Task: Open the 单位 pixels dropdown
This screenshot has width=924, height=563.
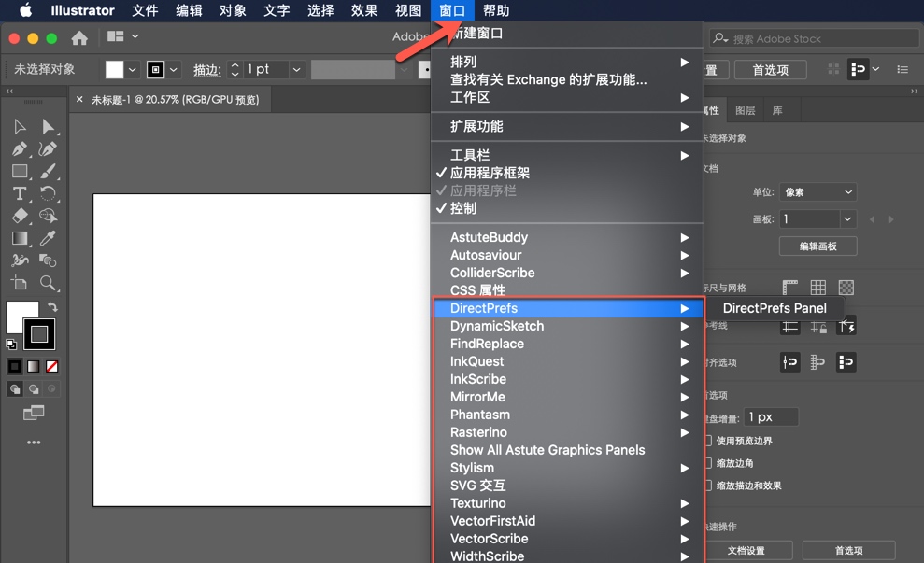Action: [817, 191]
